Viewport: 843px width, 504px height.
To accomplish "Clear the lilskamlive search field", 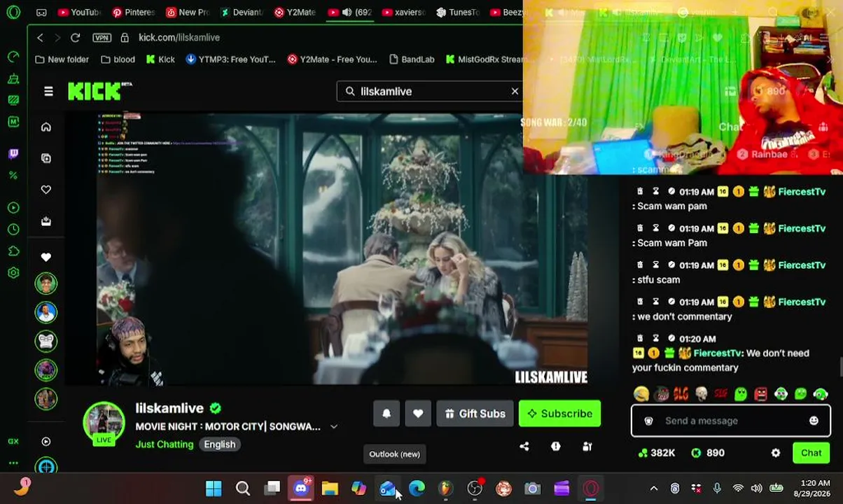I will pos(515,91).
